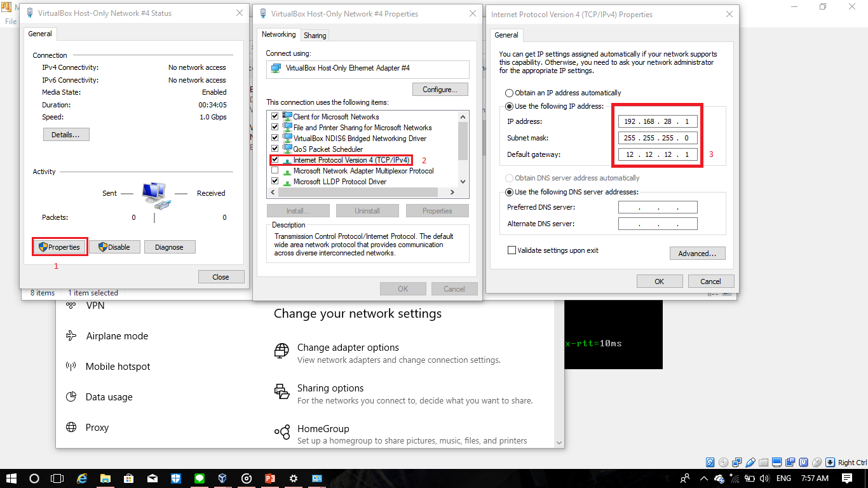Tick Validate settings upon exit checkbox

coord(512,250)
